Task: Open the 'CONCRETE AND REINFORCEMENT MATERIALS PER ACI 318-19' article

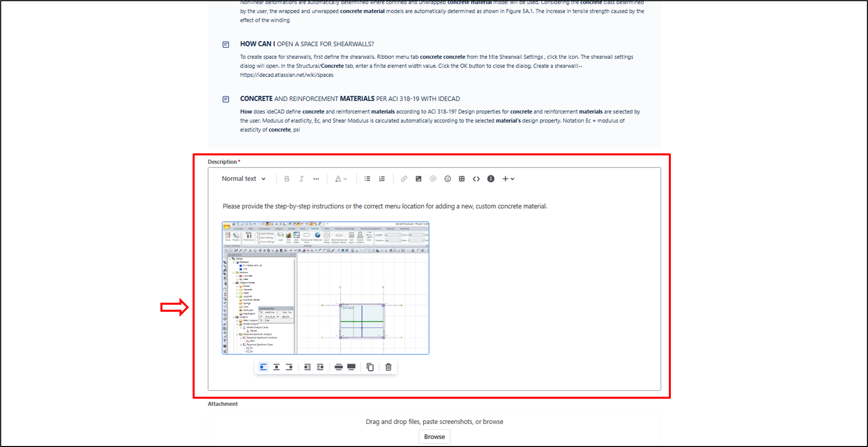Action: pos(350,99)
